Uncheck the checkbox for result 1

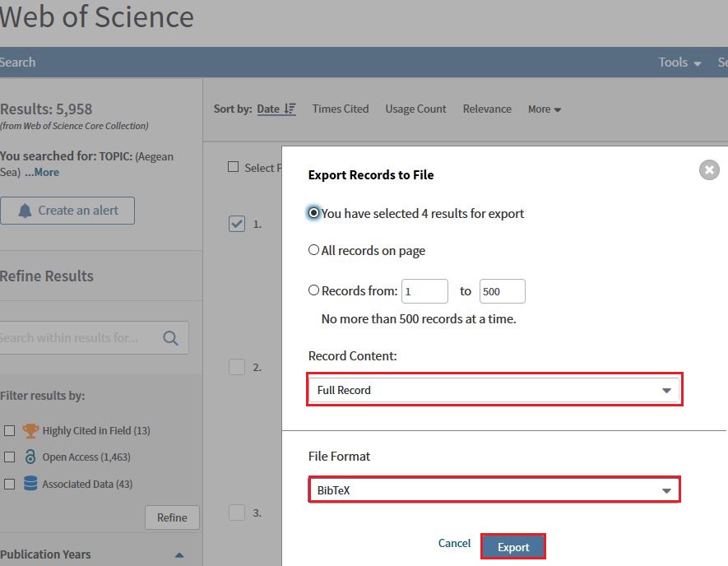[237, 223]
